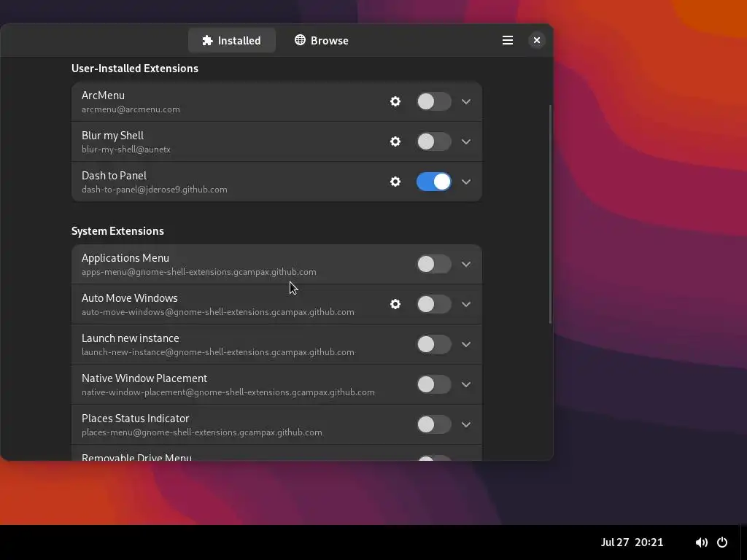
Task: Expand Blur my Shell details chevron
Action: (466, 141)
